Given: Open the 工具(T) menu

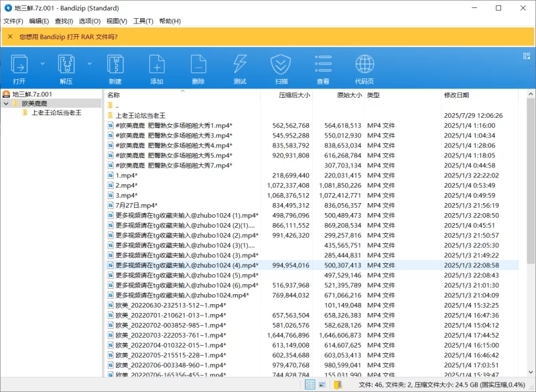Looking at the screenshot, I should pos(143,21).
